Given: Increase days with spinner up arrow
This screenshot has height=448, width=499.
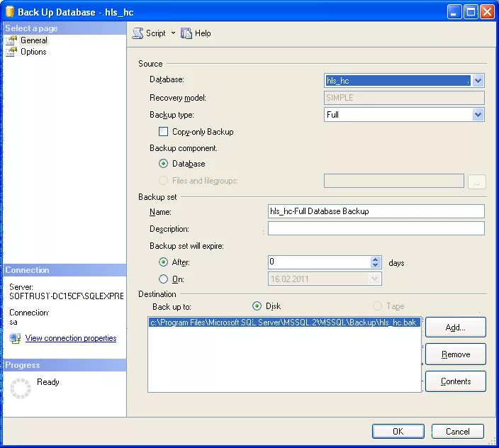Looking at the screenshot, I should 375,259.
